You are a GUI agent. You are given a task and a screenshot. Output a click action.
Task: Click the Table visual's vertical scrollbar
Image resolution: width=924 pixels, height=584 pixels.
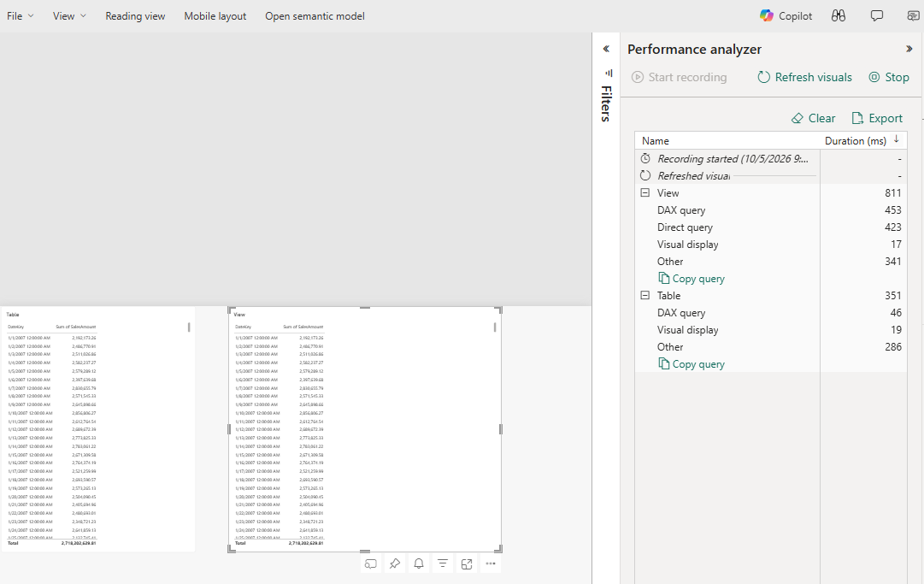click(189, 327)
